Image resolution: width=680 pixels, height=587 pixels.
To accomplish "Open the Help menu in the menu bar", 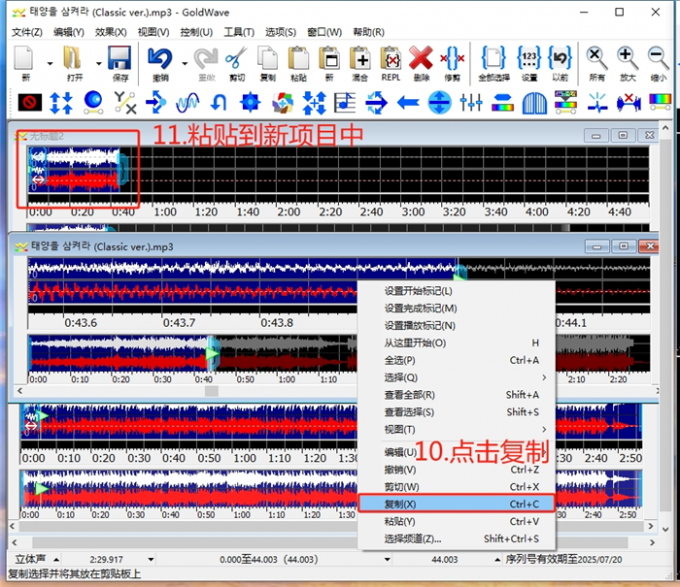I will click(368, 32).
